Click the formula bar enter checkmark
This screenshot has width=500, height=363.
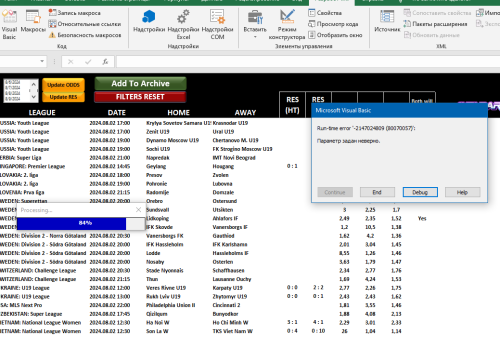(88, 62)
